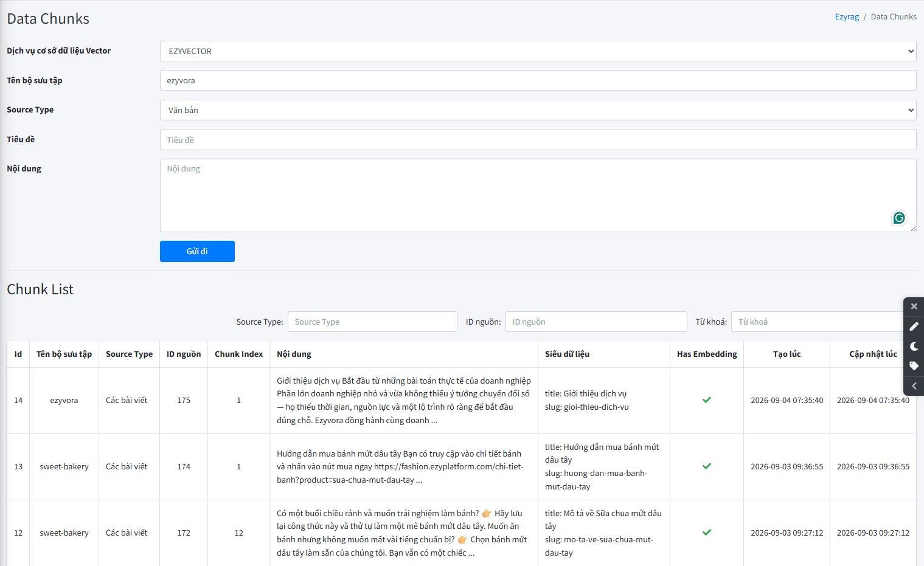924x566 pixels.
Task: Toggle dark mode moon icon
Action: [914, 347]
